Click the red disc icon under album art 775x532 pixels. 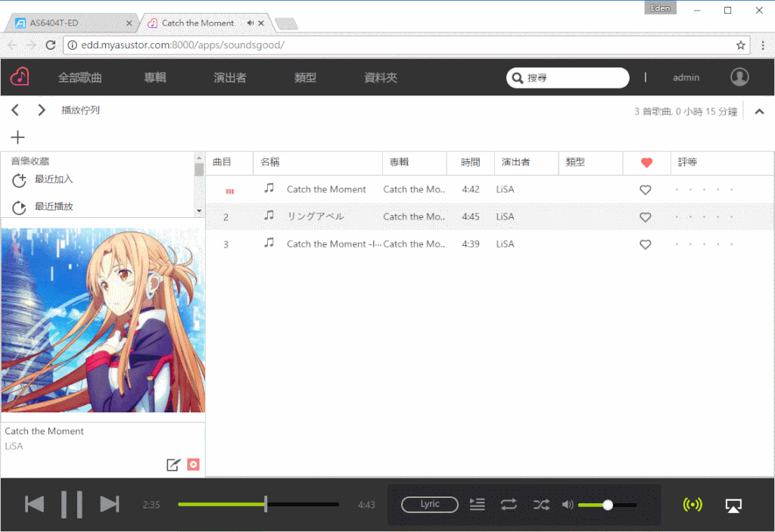[x=193, y=464]
